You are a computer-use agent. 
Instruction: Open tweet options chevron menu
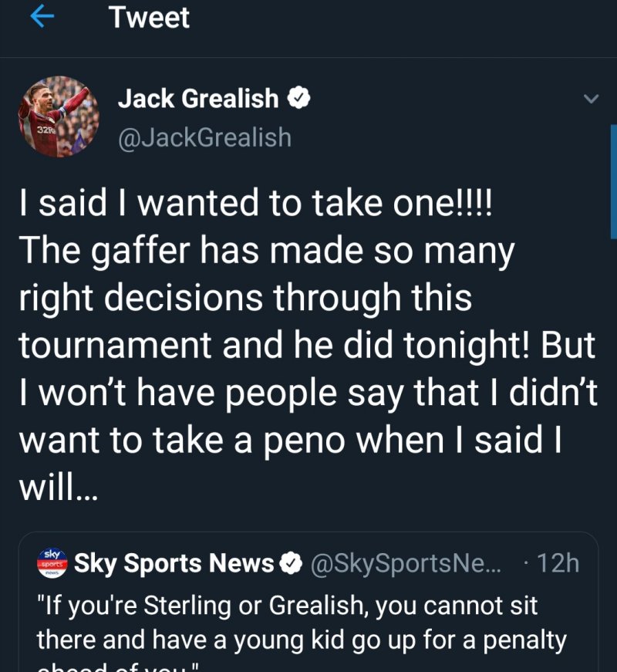point(590,100)
